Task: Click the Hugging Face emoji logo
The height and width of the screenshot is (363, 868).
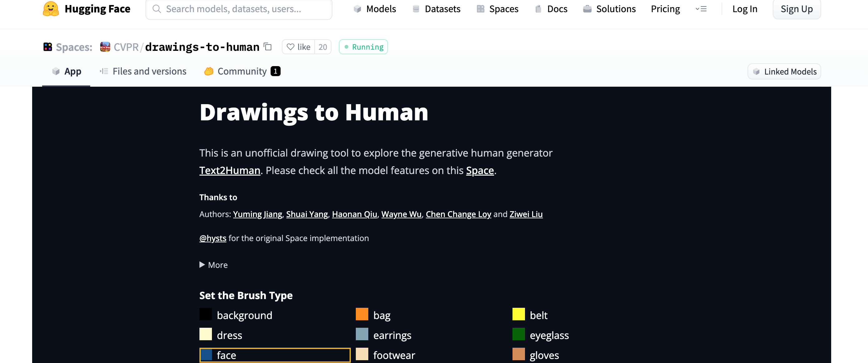Action: 51,9
